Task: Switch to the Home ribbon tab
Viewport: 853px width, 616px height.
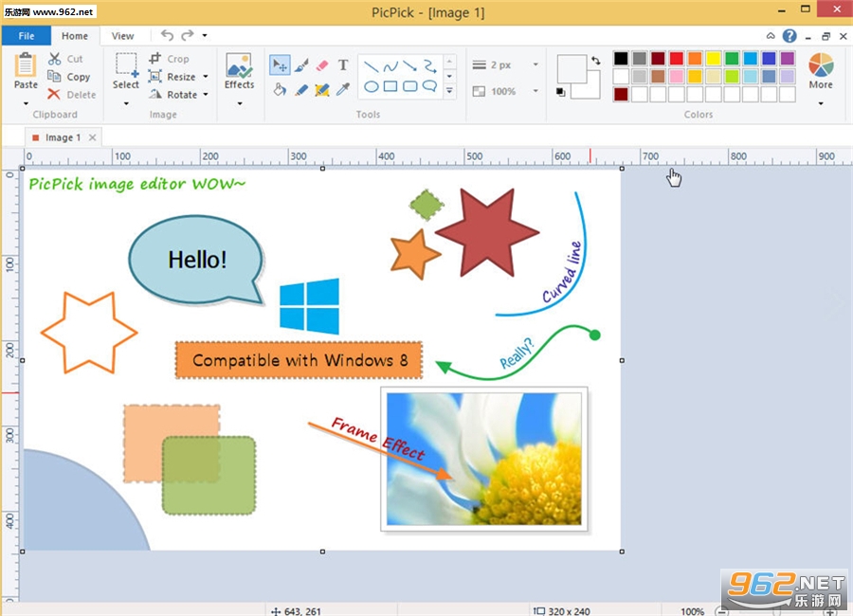Action: 75,36
